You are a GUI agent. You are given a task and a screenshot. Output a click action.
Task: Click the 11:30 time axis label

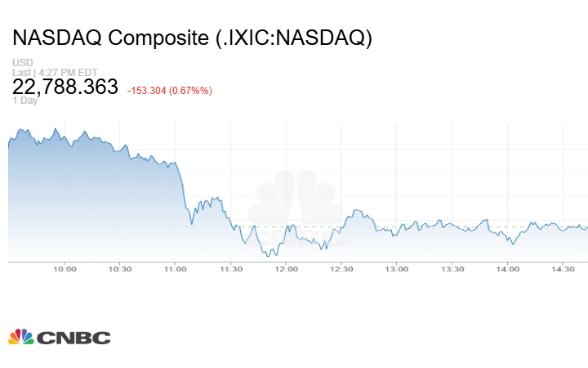[x=230, y=268]
